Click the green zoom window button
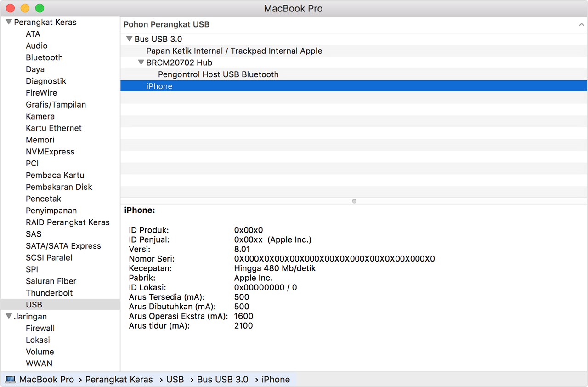Image resolution: width=588 pixels, height=387 pixels. tap(40, 8)
